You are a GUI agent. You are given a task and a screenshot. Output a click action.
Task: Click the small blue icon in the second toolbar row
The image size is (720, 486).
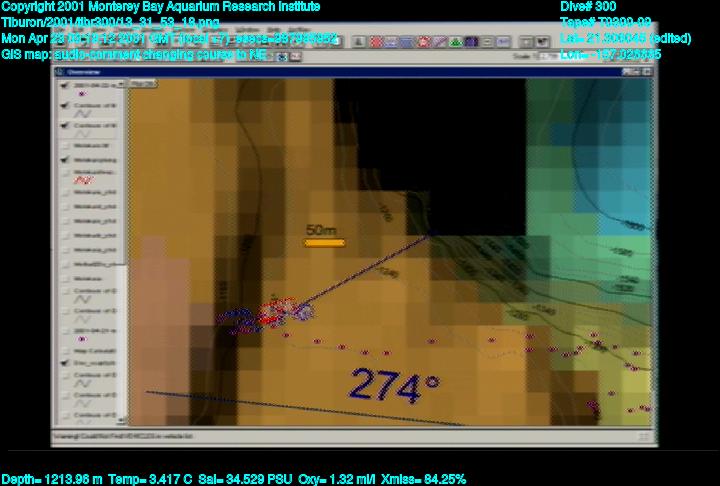(282, 57)
